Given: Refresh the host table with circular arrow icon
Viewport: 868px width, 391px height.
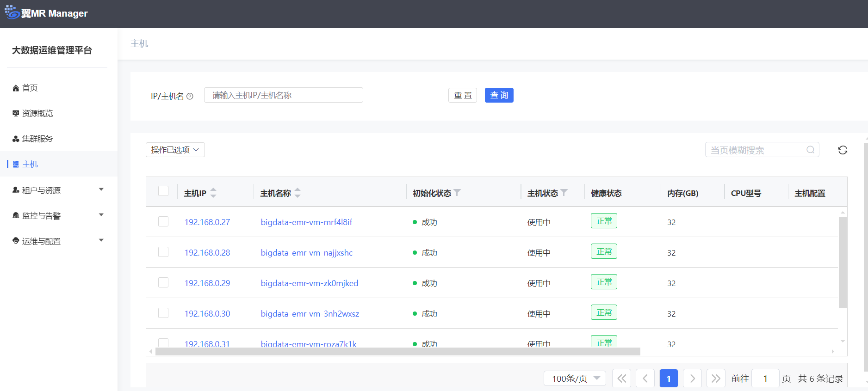Looking at the screenshot, I should tap(843, 150).
